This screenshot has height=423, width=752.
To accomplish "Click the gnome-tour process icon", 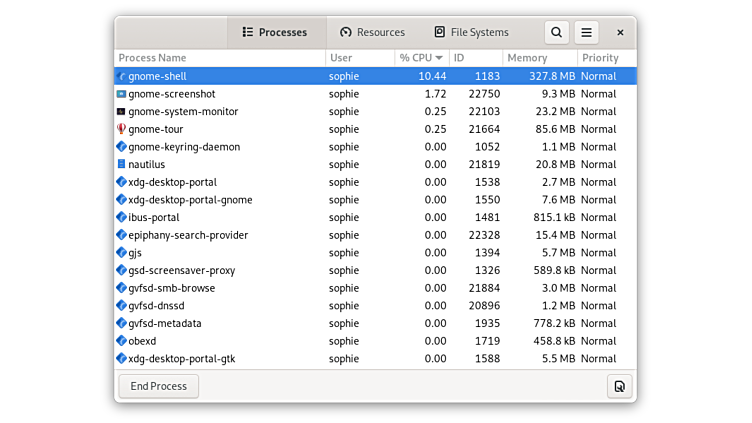I will pos(121,129).
